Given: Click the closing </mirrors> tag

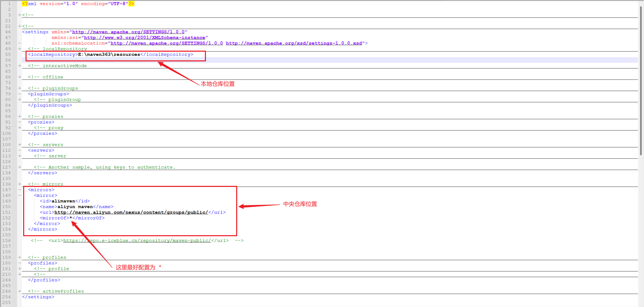Looking at the screenshot, I should click(43, 229).
